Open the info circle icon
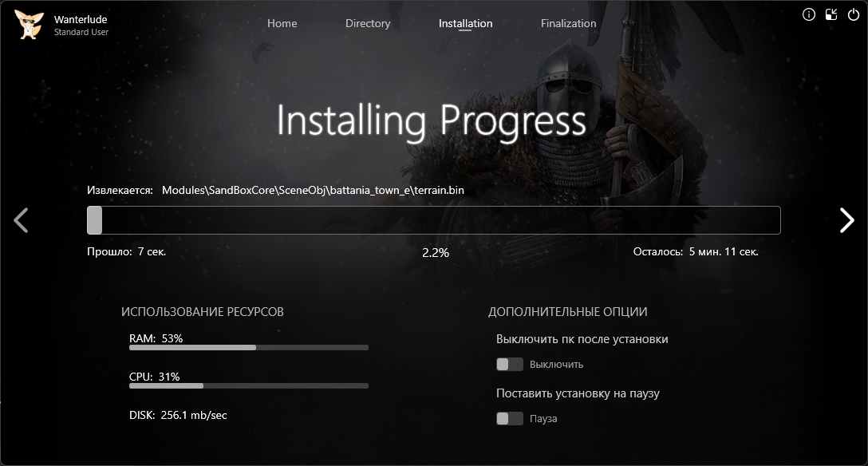Image resolution: width=868 pixels, height=466 pixels. coord(809,14)
